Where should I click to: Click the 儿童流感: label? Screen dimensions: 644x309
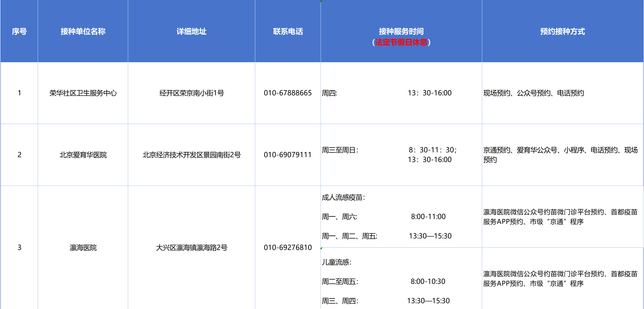click(337, 262)
